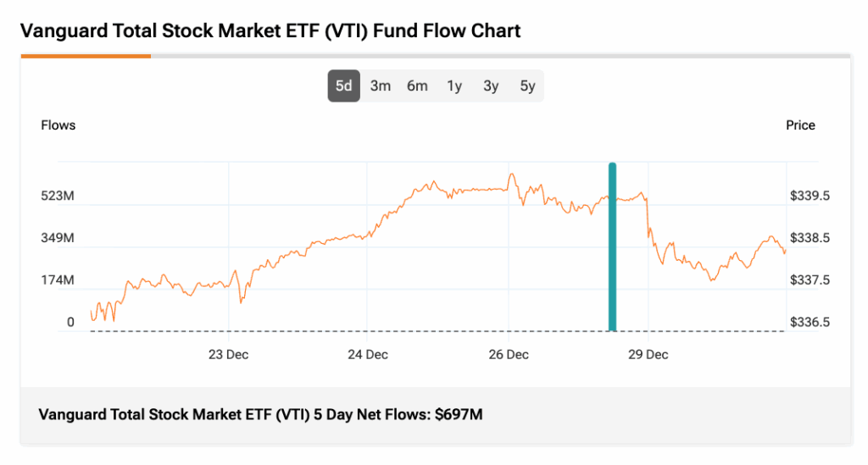868x465 pixels.
Task: Switch chart to 6m range
Action: click(417, 86)
